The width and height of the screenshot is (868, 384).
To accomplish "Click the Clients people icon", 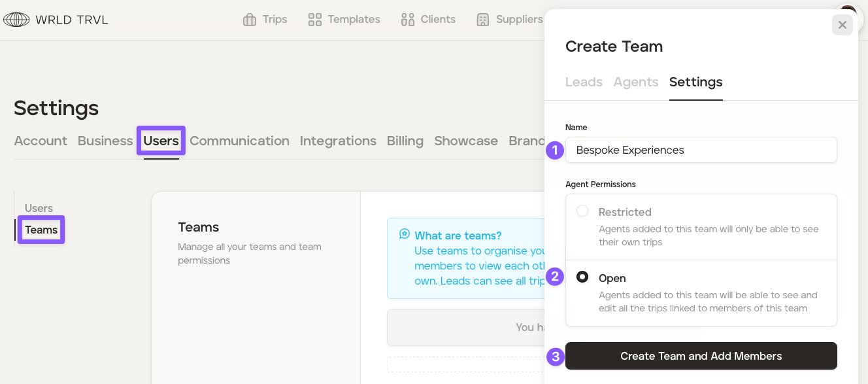I will click(408, 20).
